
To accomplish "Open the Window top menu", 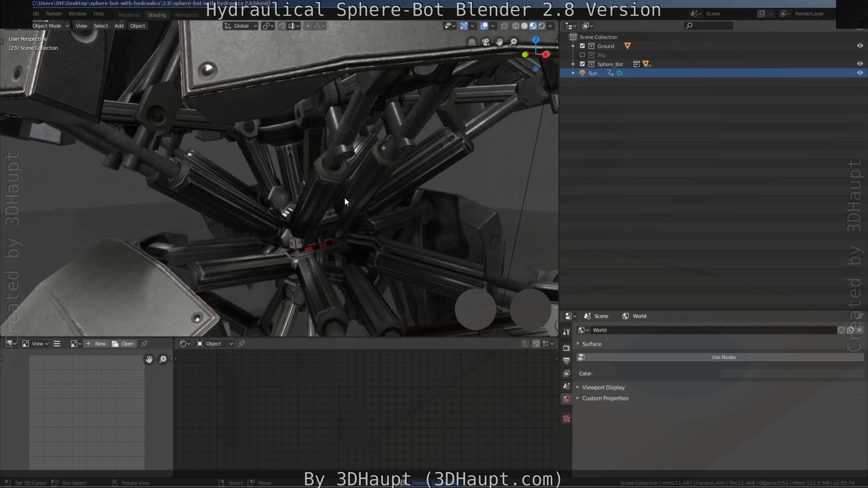I will pos(78,14).
